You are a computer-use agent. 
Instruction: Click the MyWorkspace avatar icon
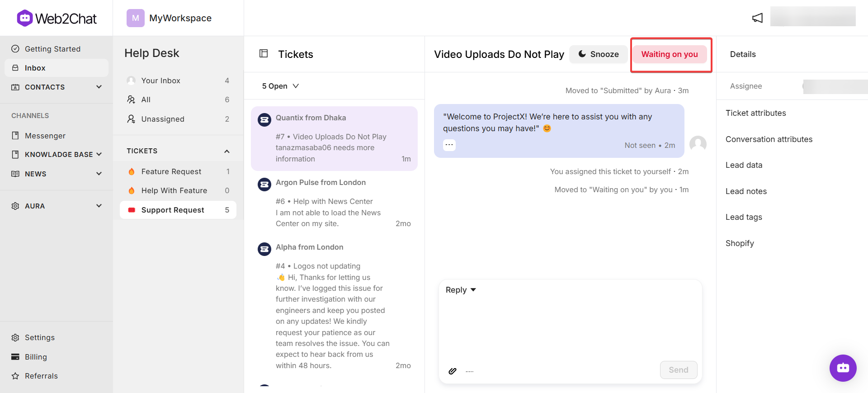(135, 18)
